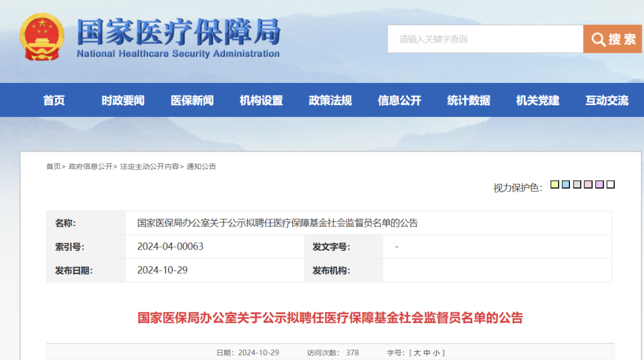Click the index number 2024-04-00063
Viewport: 644px width, 360px height.
171,247
